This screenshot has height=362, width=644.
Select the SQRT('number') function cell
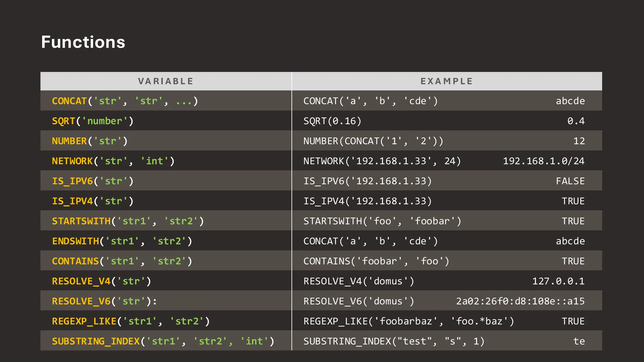tap(93, 121)
